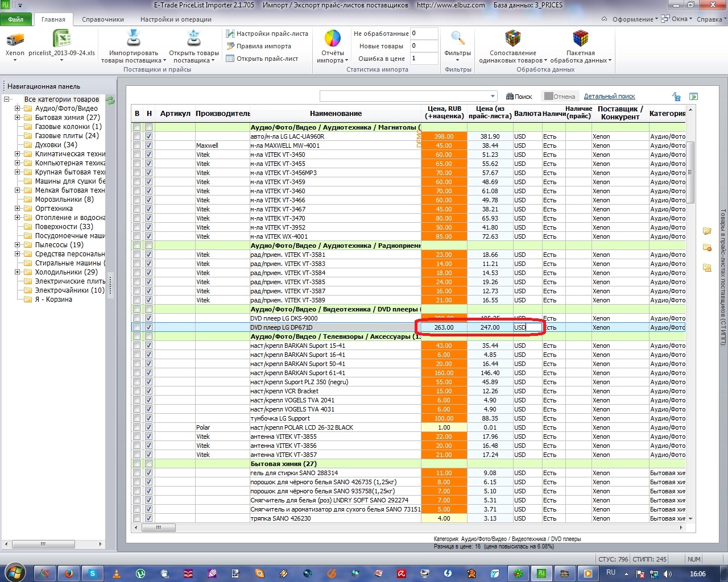728x582 pixels.
Task: Switch to the Справочники ribbon tab
Action: coord(103,19)
